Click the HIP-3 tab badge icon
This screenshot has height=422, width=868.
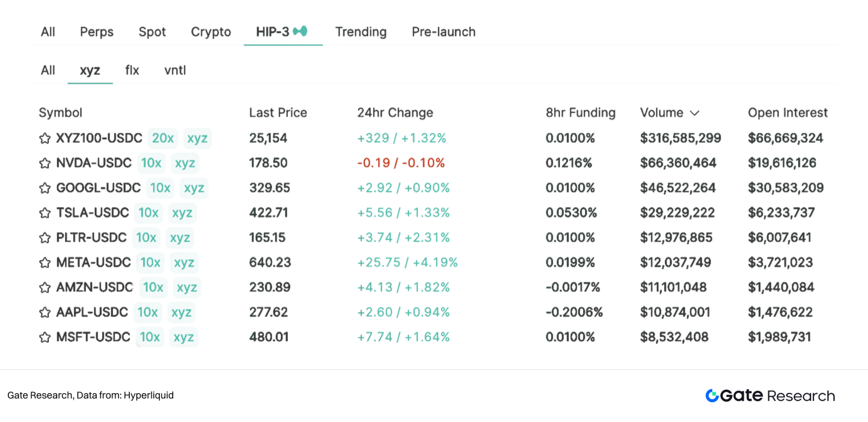(x=300, y=31)
